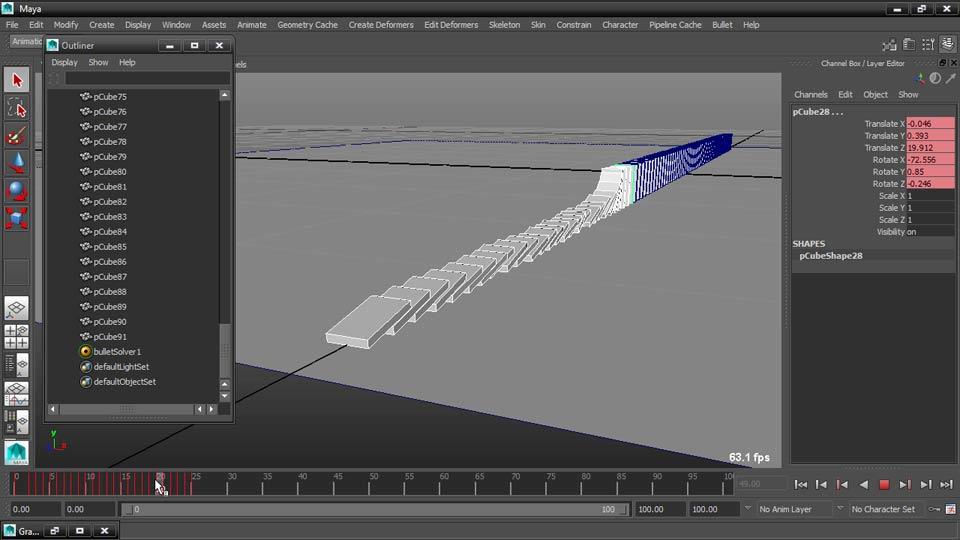Viewport: 960px width, 540px height.
Task: Open Channels menu in Channel Box
Action: pos(811,94)
